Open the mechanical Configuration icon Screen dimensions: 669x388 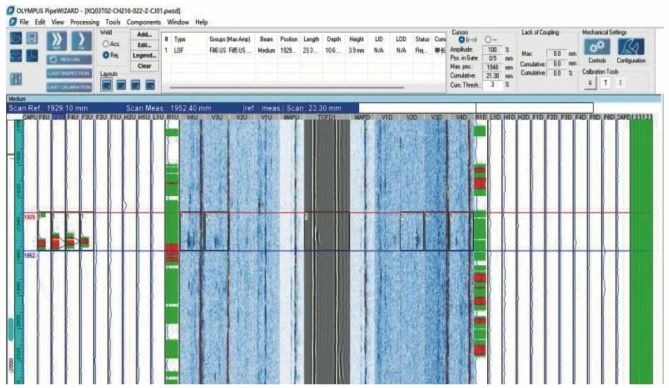coord(630,47)
